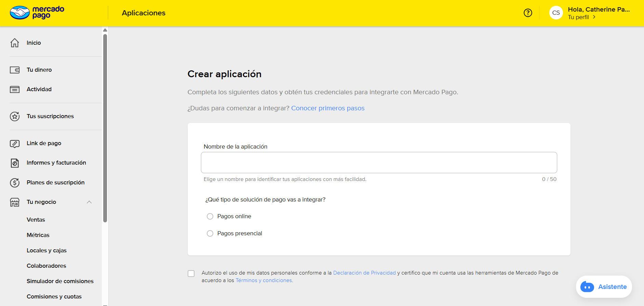Open the Términos y condiciones link
Screen dimensions: 644x306
pyautogui.click(x=264, y=280)
